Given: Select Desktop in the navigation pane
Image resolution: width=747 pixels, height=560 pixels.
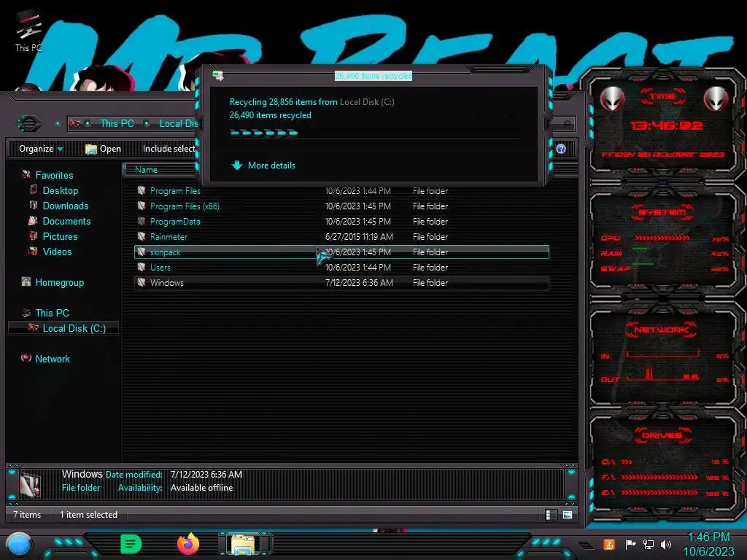Looking at the screenshot, I should coord(61,190).
